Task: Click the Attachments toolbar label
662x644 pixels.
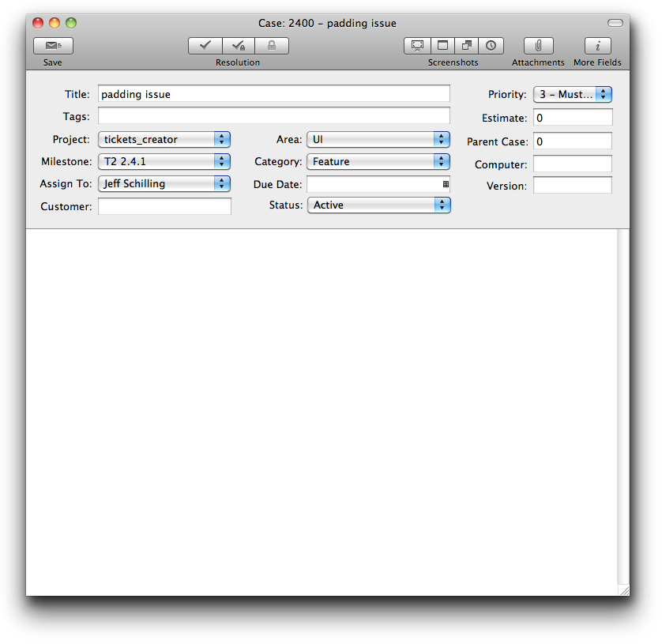Action: tap(538, 62)
